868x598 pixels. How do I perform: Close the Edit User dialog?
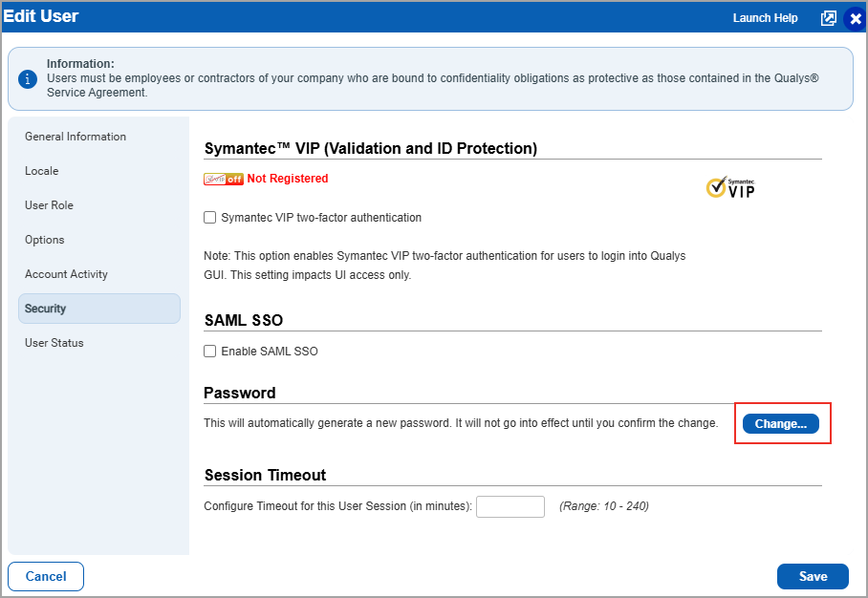(x=856, y=19)
